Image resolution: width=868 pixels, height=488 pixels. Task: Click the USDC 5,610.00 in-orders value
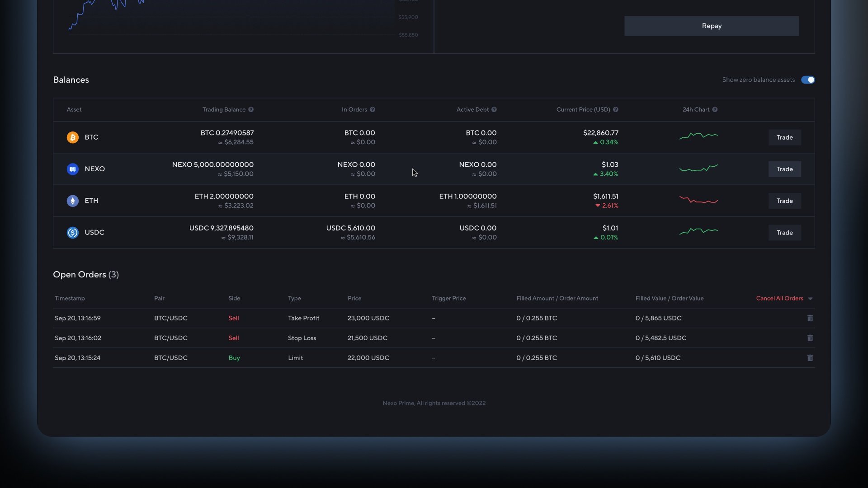point(350,228)
